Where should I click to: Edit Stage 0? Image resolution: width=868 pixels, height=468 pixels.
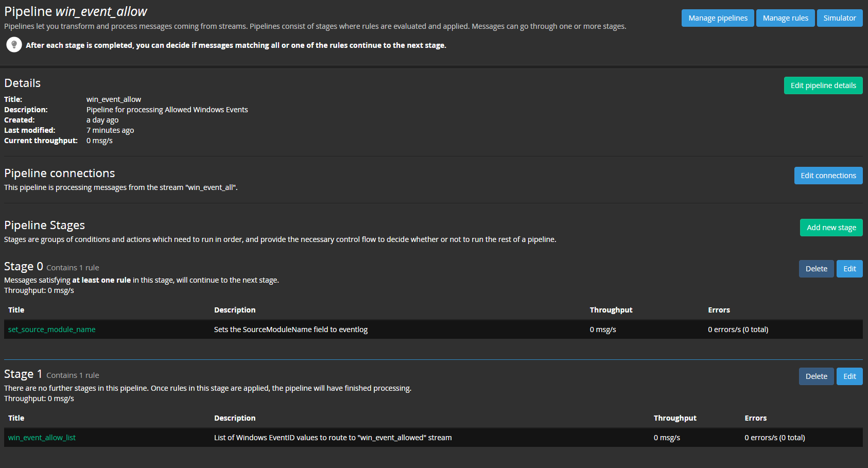[849, 269]
